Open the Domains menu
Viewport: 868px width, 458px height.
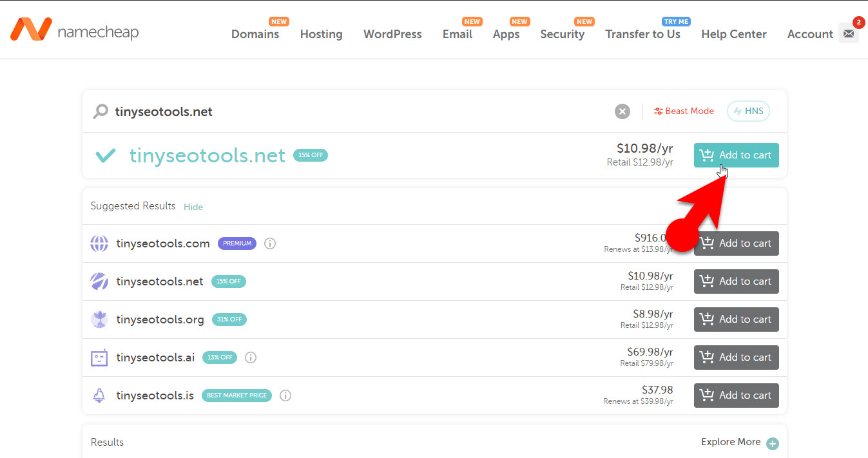coord(255,34)
